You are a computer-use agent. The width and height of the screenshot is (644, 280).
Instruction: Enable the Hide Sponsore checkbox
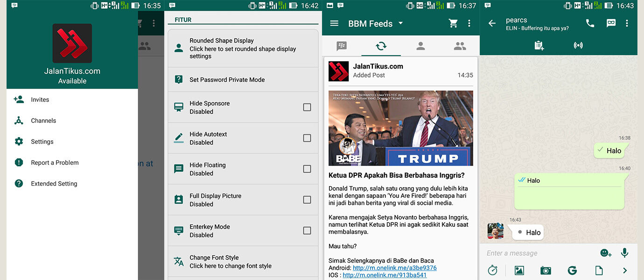click(307, 107)
